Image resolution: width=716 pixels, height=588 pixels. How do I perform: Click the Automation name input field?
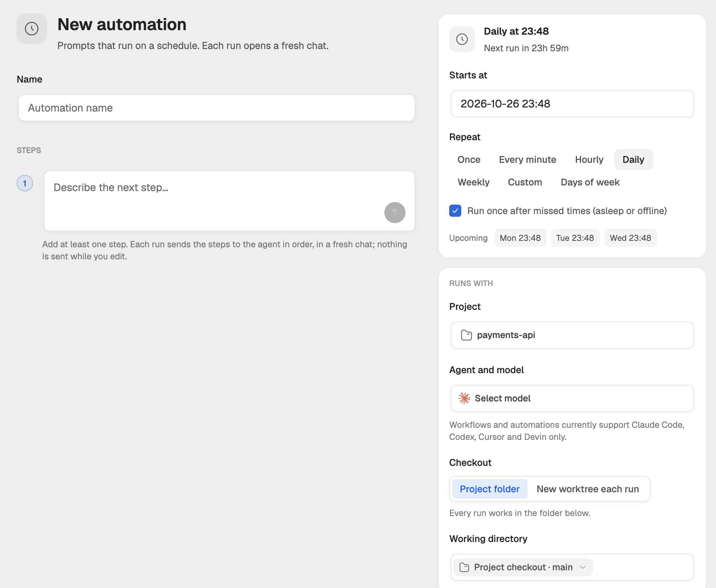[x=217, y=108]
